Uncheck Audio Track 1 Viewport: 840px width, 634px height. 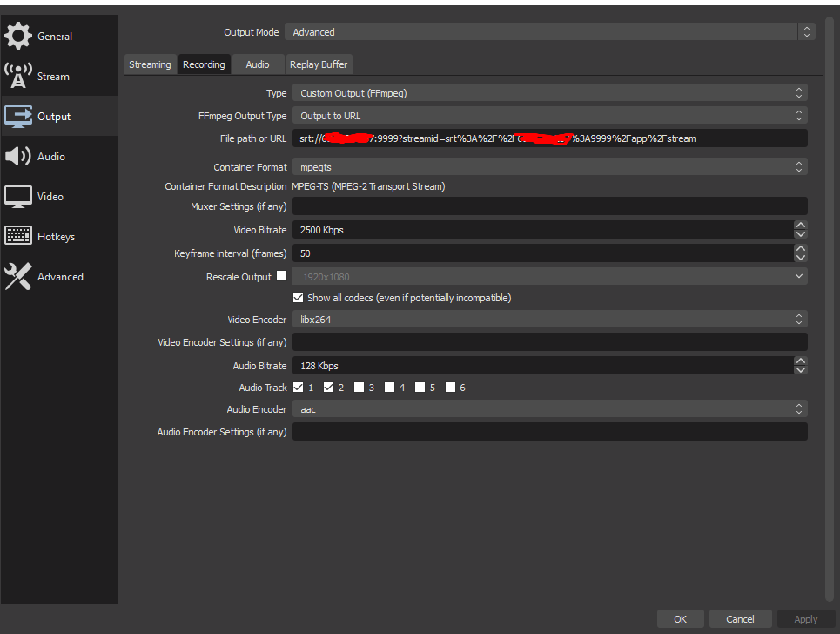298,387
